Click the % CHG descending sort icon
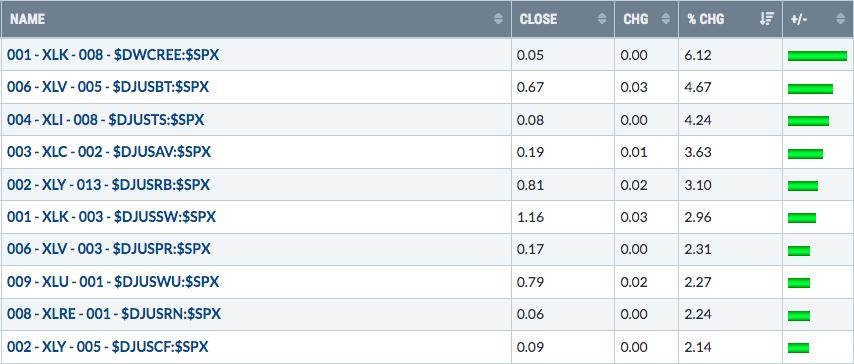The width and height of the screenshot is (854, 364). (x=766, y=19)
